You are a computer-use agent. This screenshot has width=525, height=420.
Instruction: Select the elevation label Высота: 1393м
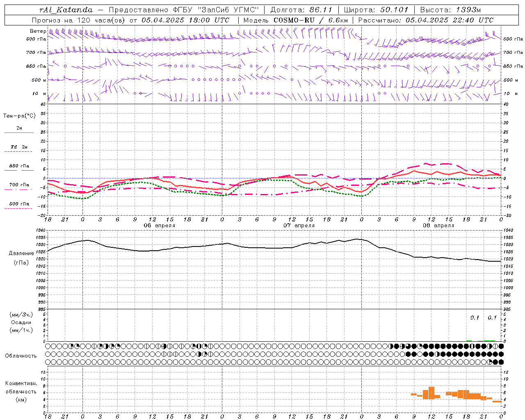click(x=451, y=10)
